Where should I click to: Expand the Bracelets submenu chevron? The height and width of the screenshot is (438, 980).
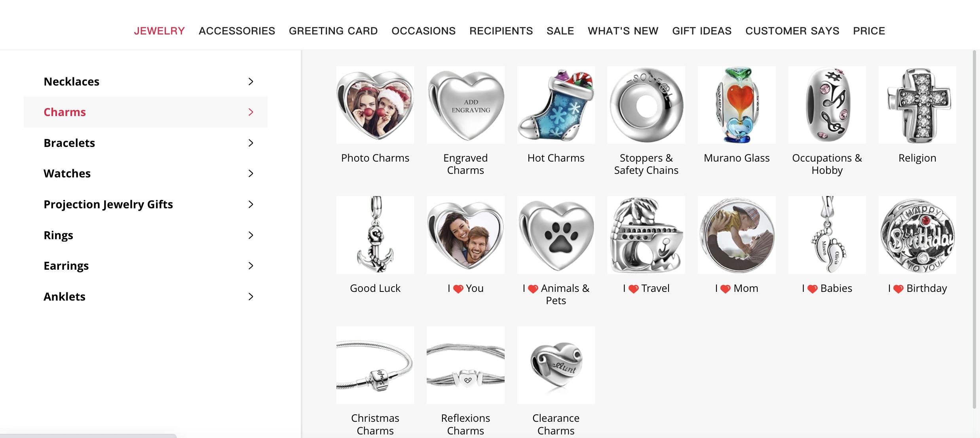[251, 143]
